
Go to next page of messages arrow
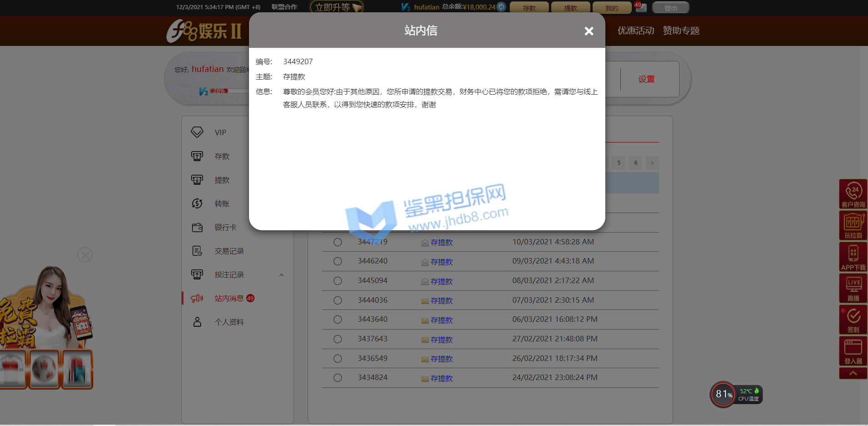point(652,163)
